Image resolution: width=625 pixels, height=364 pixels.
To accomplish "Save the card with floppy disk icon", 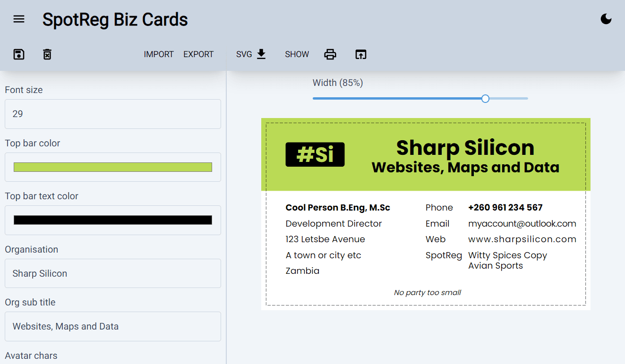I will [19, 54].
